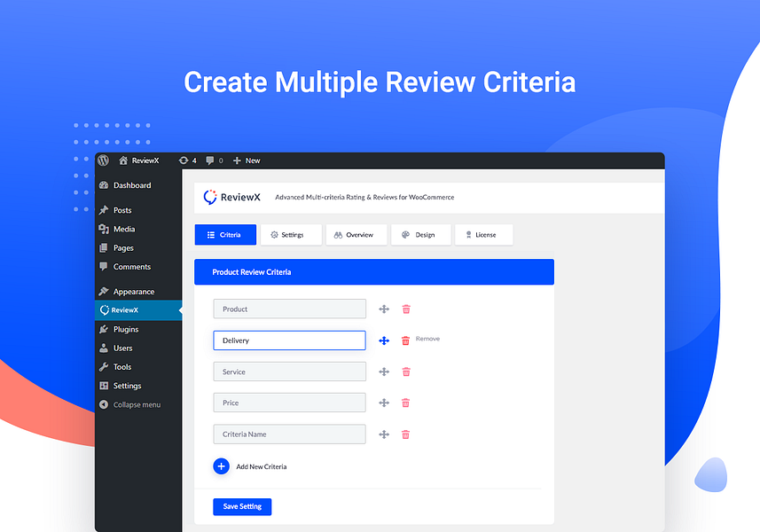Save settings with Save Setting button
This screenshot has height=532, width=760.
click(x=242, y=506)
